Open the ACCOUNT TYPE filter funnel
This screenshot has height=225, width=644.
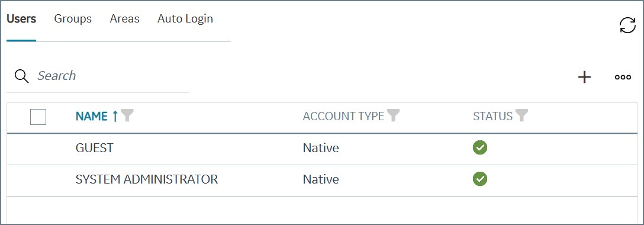click(394, 115)
